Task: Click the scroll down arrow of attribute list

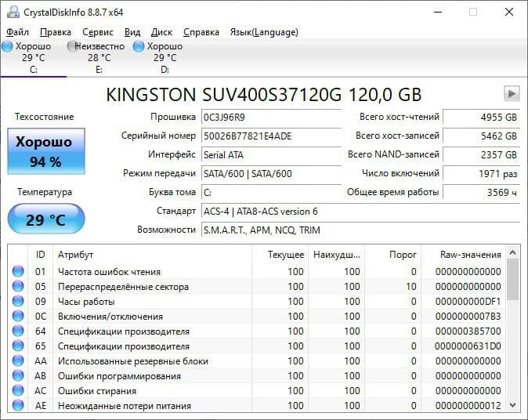Action: [x=512, y=405]
